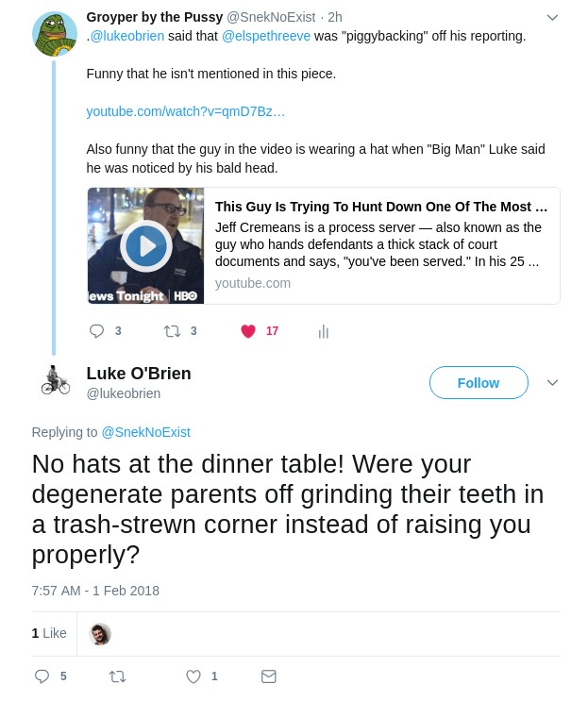
Task: Show the 1 Like list
Action: click(49, 633)
